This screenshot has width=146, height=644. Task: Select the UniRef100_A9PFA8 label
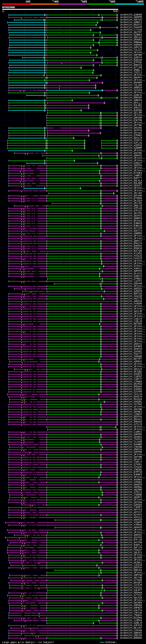(x=131, y=575)
